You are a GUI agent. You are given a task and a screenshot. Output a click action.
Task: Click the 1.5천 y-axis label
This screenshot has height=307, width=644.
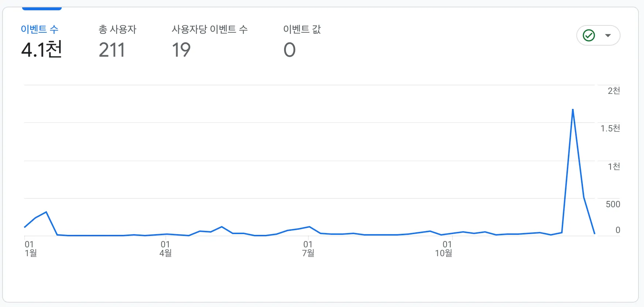pos(611,128)
